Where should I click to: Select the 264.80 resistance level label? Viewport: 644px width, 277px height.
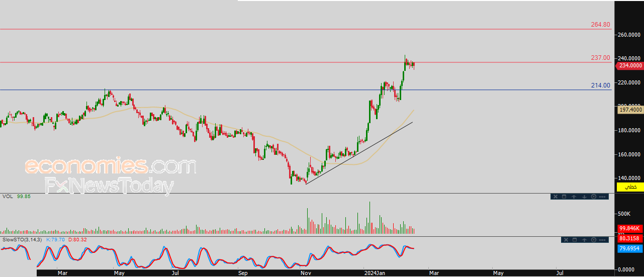tap(600, 25)
